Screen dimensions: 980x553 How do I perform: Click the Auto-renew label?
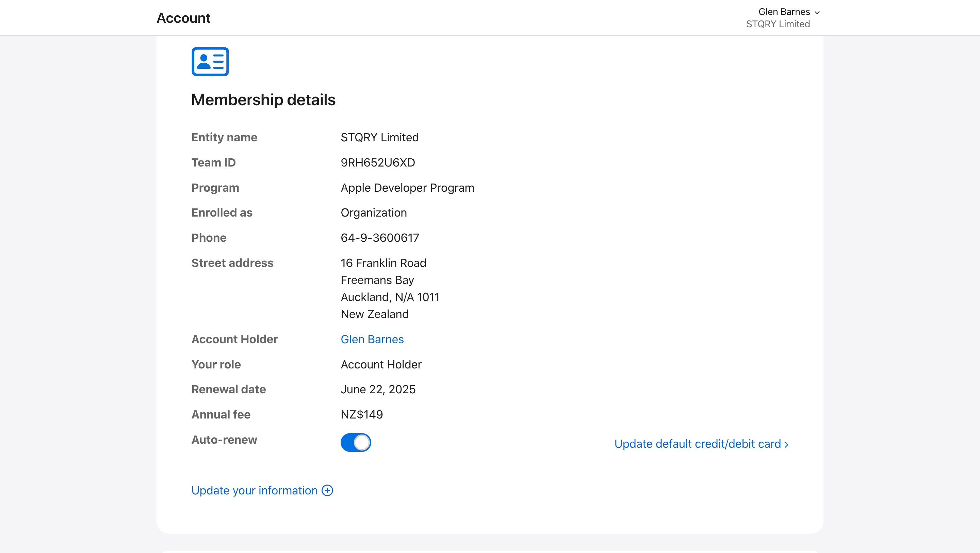click(224, 440)
